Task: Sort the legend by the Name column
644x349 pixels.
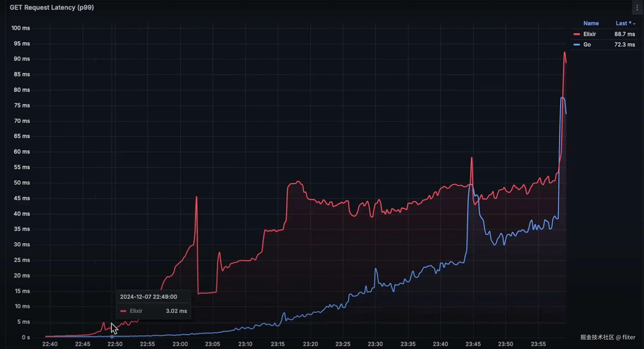Action: pos(591,24)
